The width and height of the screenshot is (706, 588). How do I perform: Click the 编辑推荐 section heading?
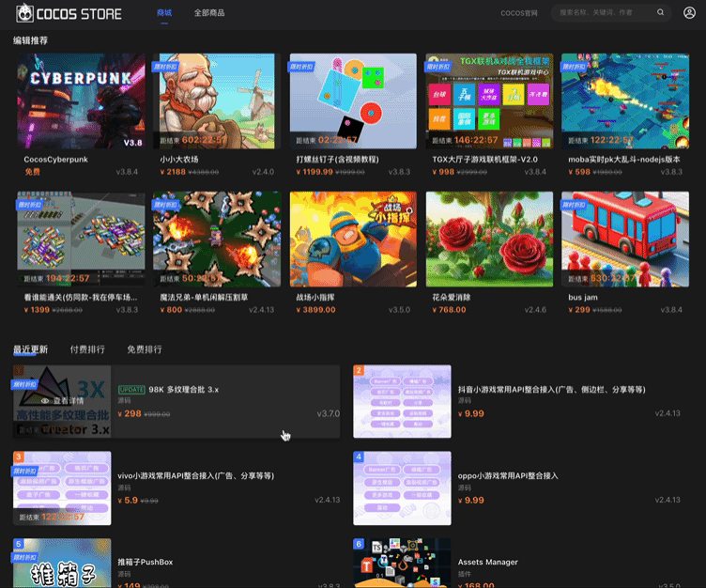coord(30,40)
